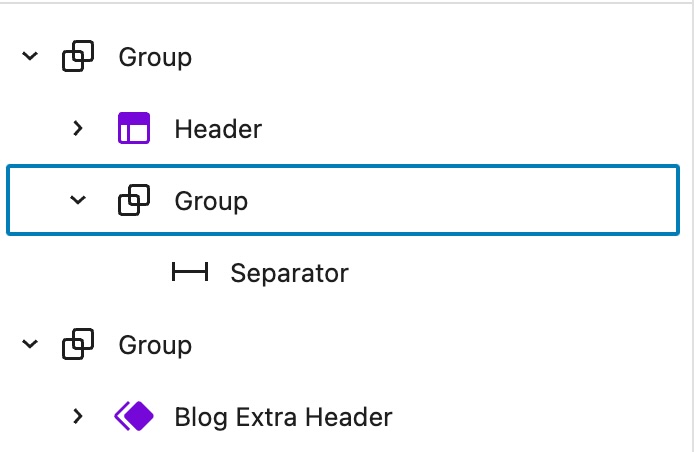Select the Blog Extra Header label
The image size is (694, 452).
[x=283, y=416]
